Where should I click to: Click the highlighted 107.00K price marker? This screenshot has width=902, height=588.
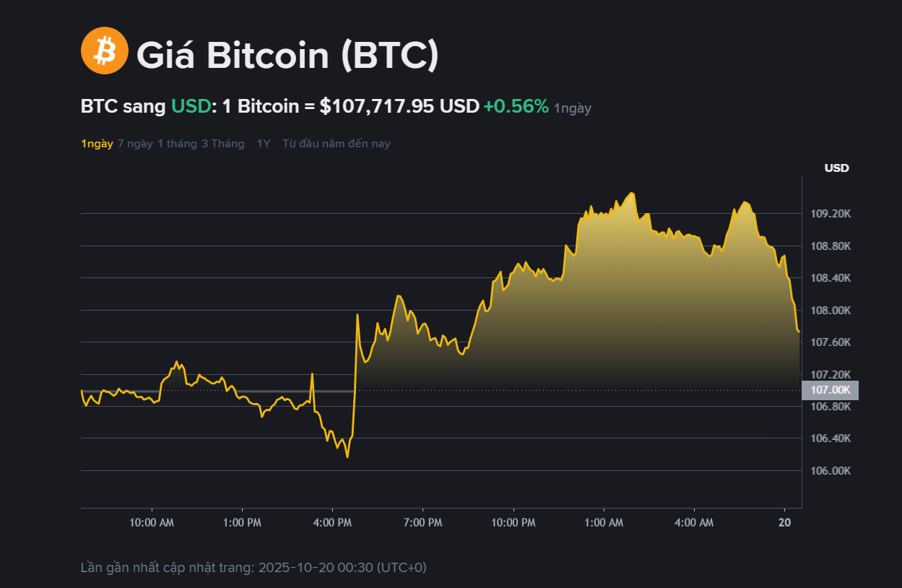[x=830, y=390]
